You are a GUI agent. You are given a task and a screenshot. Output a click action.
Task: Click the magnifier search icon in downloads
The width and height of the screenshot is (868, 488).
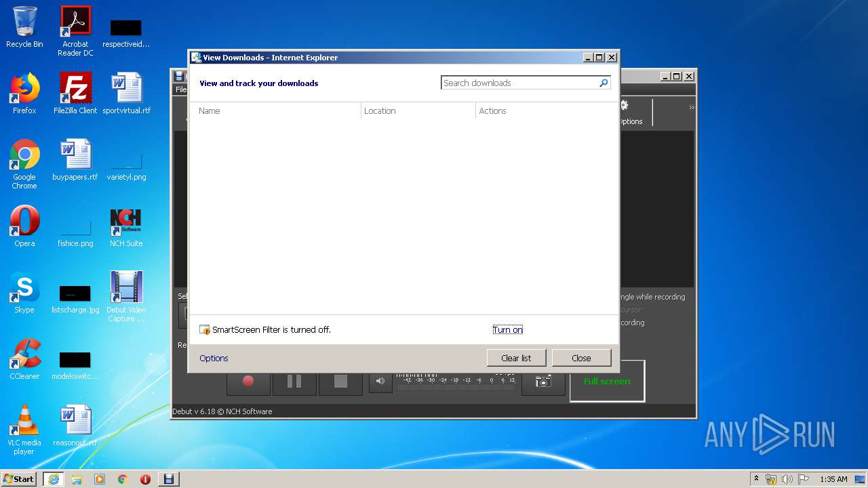click(x=604, y=83)
